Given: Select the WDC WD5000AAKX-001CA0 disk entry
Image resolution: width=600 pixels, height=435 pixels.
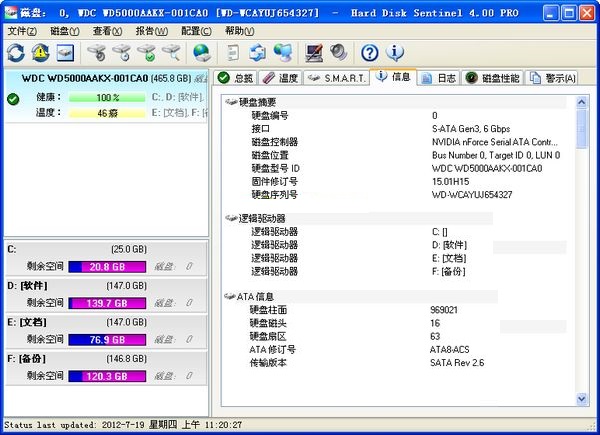Looking at the screenshot, I should point(106,96).
